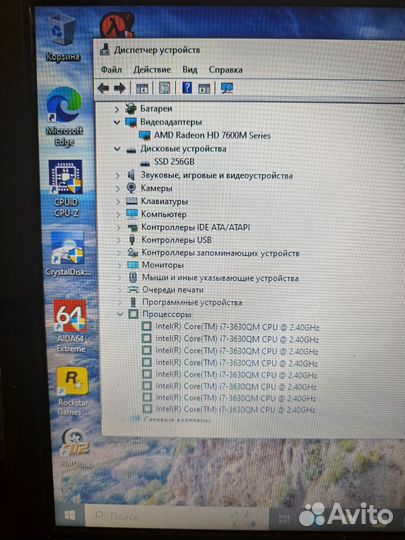This screenshot has width=405, height=540.
Task: Open the Windows Start button
Action: (70, 516)
